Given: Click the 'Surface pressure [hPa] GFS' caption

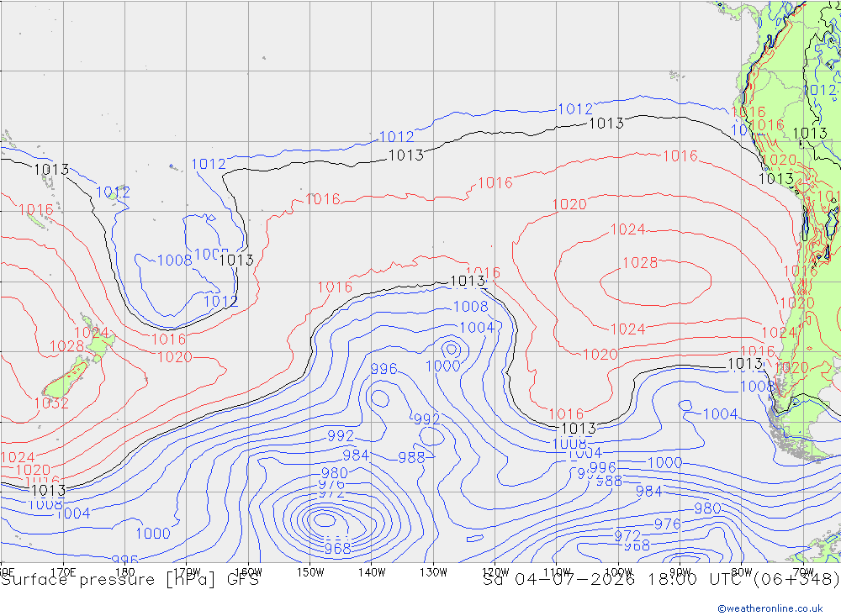Looking at the screenshot, I should (130, 580).
